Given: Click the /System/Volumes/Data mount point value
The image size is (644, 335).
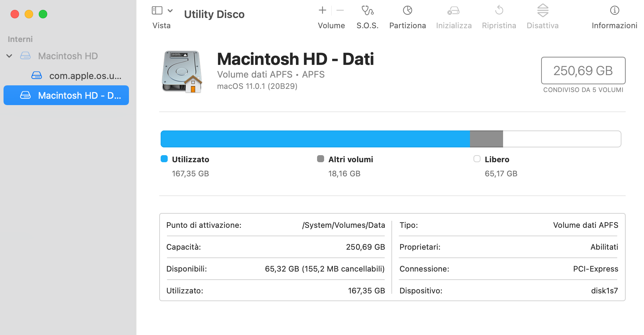Looking at the screenshot, I should click(x=343, y=225).
